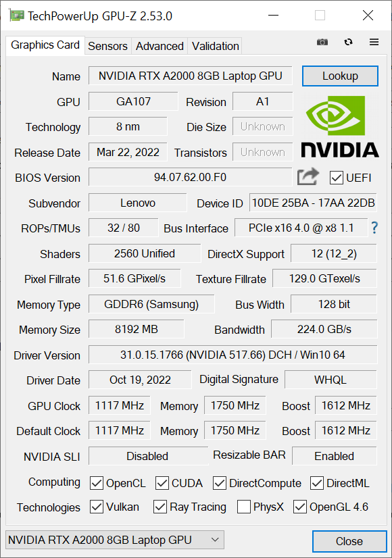Click the NVIDIA logo
Viewport: 392px width, 558px height.
pos(340,127)
